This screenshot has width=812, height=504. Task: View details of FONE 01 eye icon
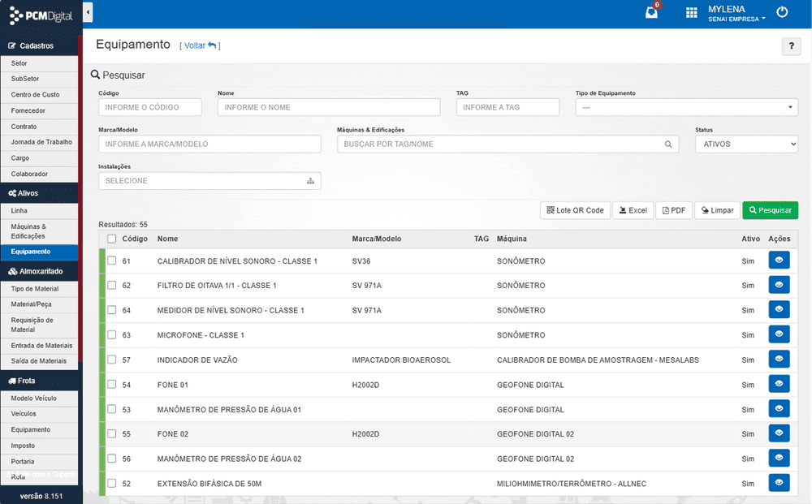(779, 384)
